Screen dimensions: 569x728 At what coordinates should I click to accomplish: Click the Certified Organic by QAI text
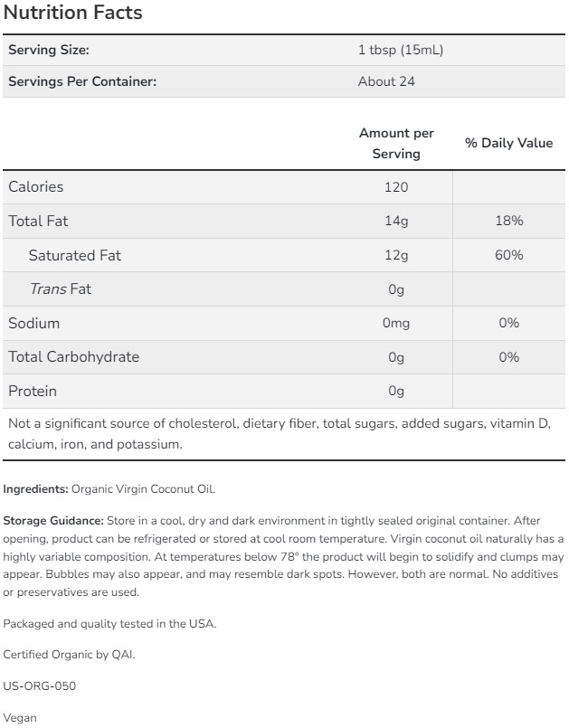click(x=69, y=654)
